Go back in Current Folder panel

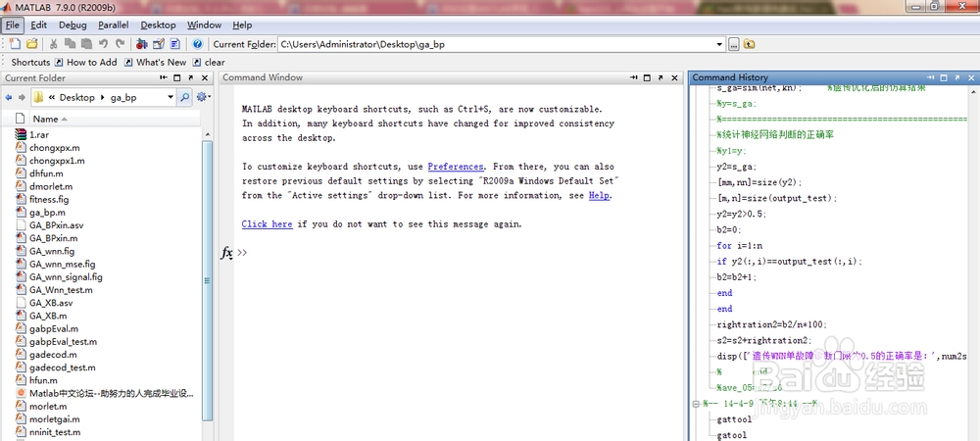[x=9, y=97]
